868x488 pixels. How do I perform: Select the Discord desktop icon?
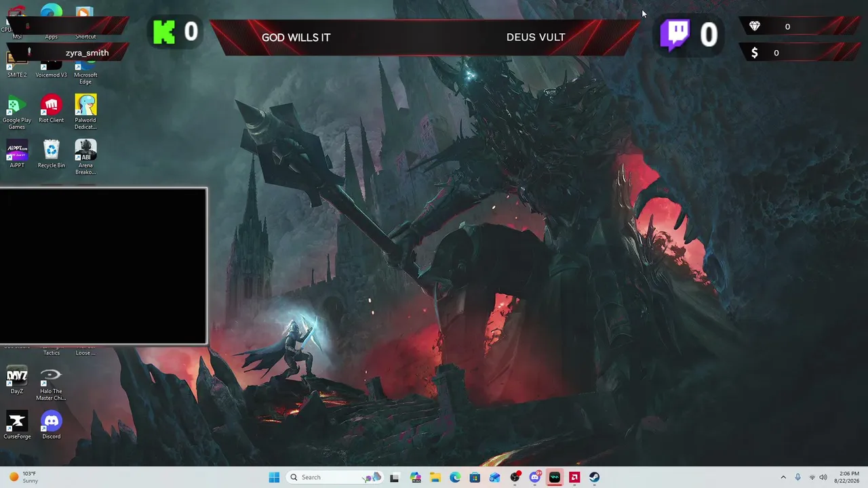[51, 426]
